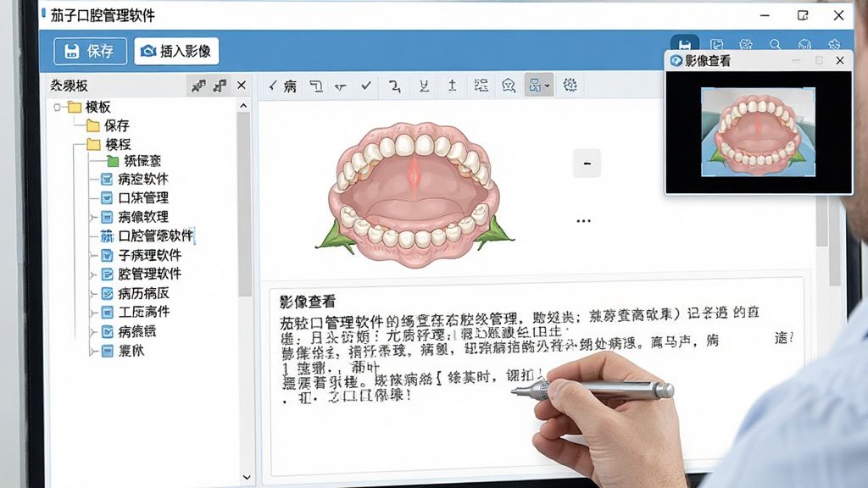Click the helmet-shaped icon just after the magnifier
868x488 pixels.
coord(804,44)
